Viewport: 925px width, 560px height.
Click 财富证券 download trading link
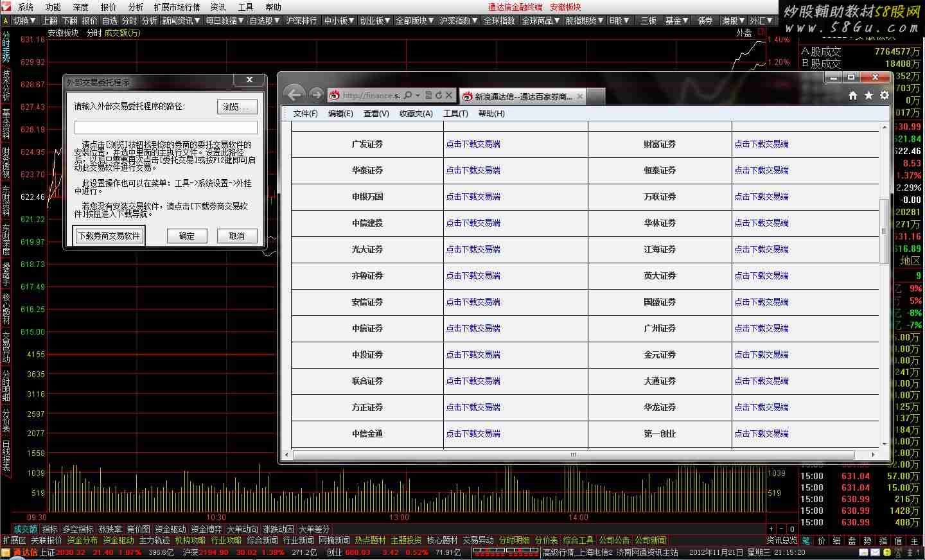[x=762, y=144]
